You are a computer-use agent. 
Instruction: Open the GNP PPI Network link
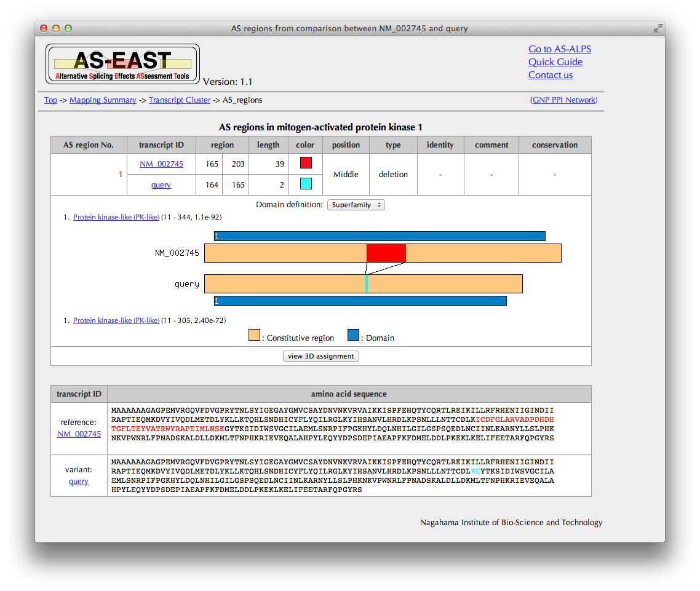pyautogui.click(x=563, y=100)
